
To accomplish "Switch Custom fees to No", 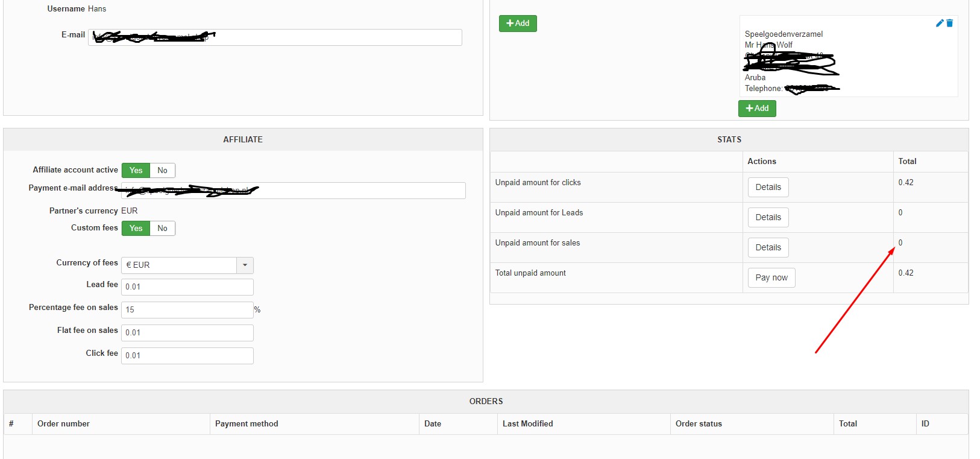I will pos(162,229).
